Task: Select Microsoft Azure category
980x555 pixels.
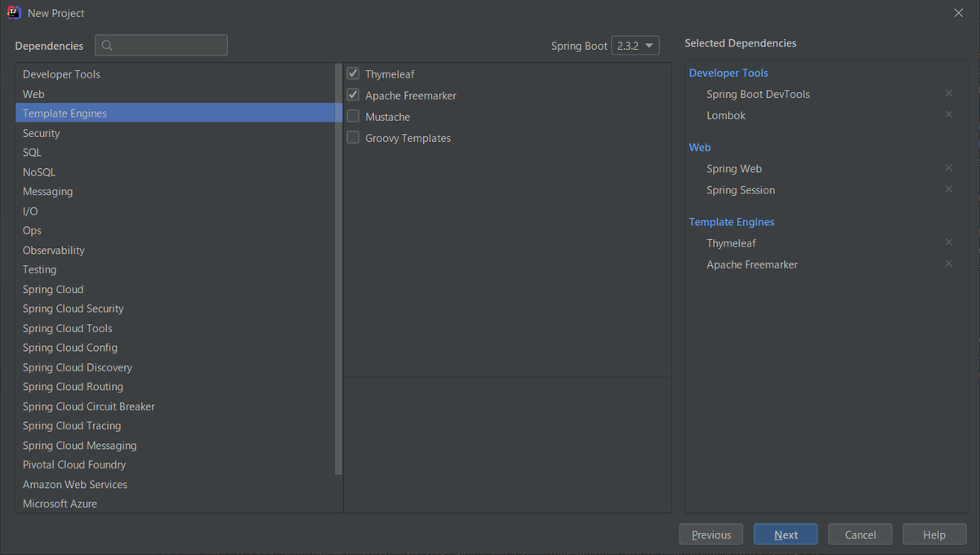Action: (175, 504)
